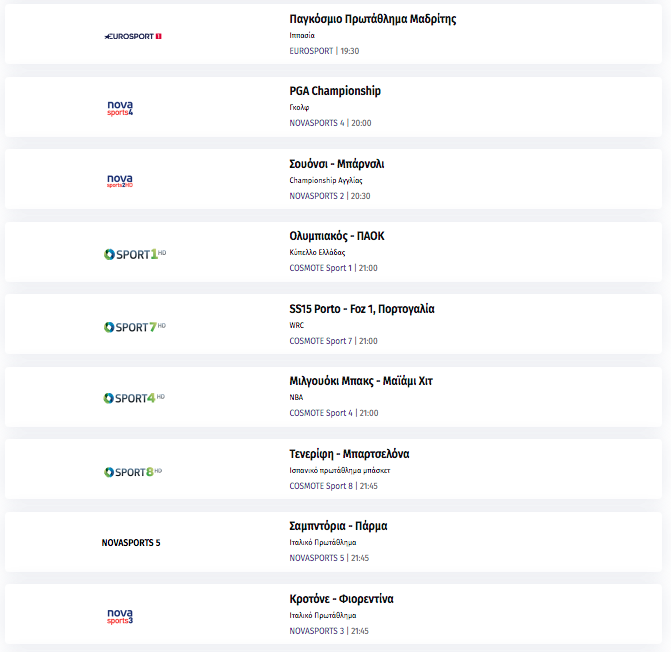Image resolution: width=671 pixels, height=652 pixels.
Task: Click the Cosmote Sport 4 HD logo
Action: 134,398
